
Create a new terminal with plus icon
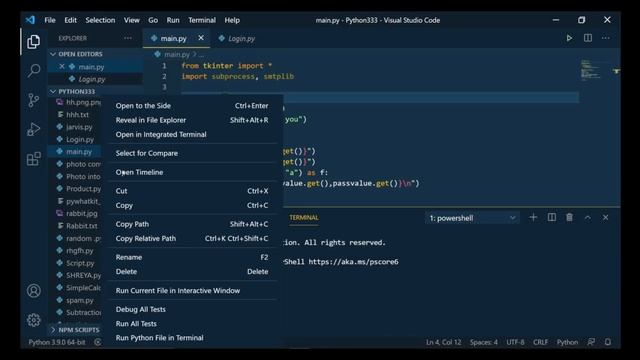(x=533, y=218)
